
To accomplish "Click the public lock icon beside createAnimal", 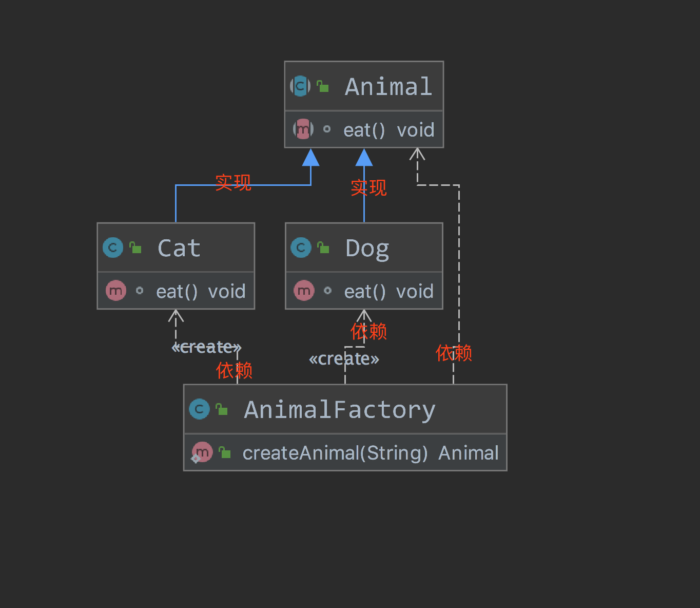I will tap(225, 452).
